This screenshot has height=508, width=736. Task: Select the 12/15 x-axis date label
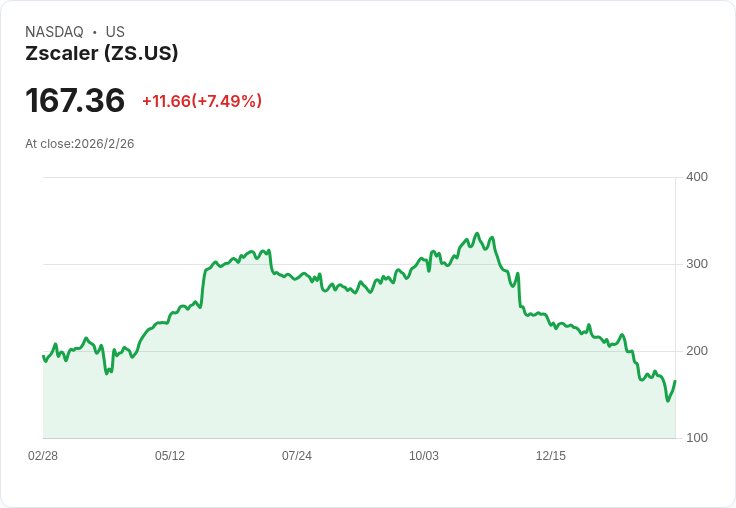click(551, 456)
